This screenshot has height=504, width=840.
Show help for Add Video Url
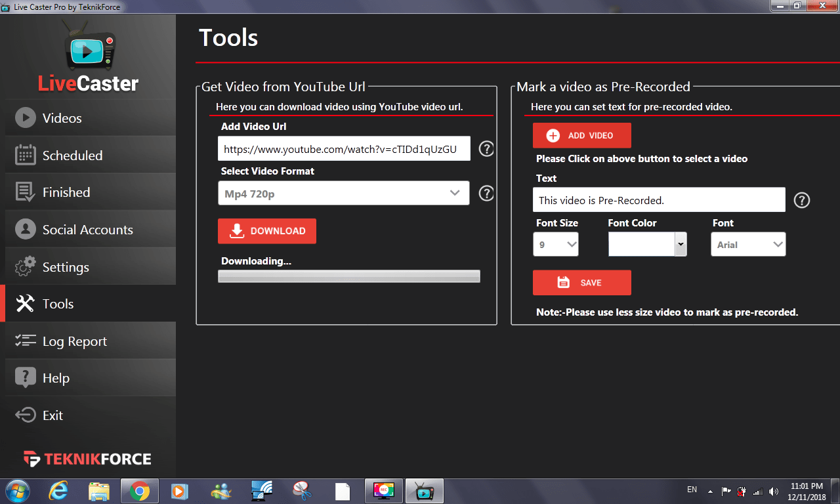486,149
